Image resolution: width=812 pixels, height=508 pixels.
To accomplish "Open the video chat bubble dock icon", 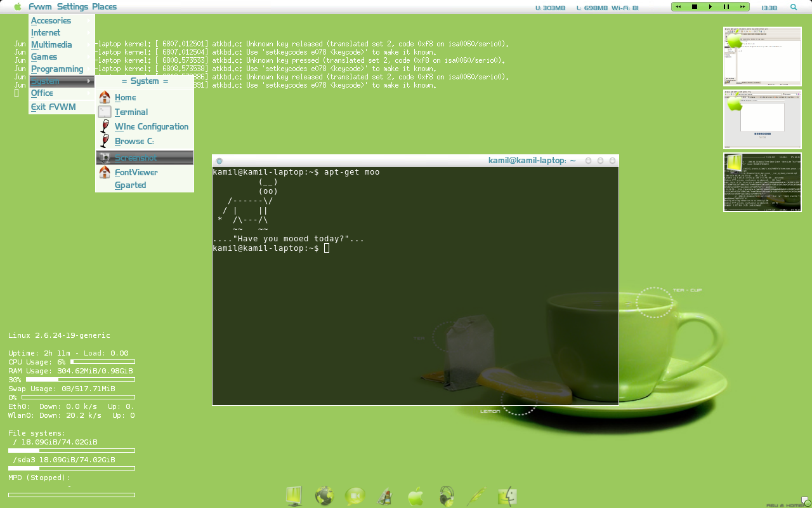I will coord(355,496).
